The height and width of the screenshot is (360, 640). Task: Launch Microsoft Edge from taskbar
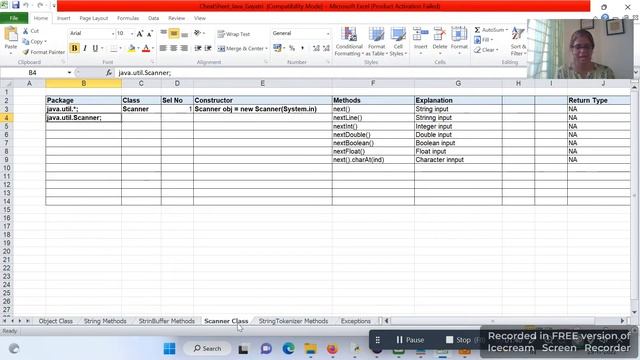[x=288, y=349]
